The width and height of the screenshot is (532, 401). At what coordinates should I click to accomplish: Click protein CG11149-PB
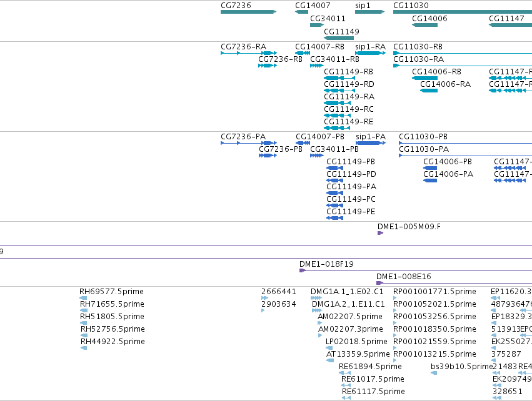[334, 168]
